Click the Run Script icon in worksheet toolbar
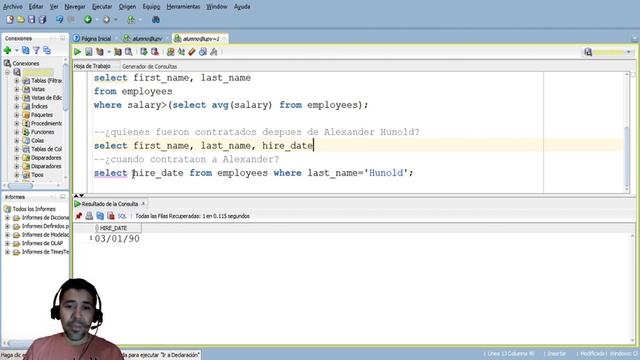The image size is (640, 360). click(x=89, y=52)
